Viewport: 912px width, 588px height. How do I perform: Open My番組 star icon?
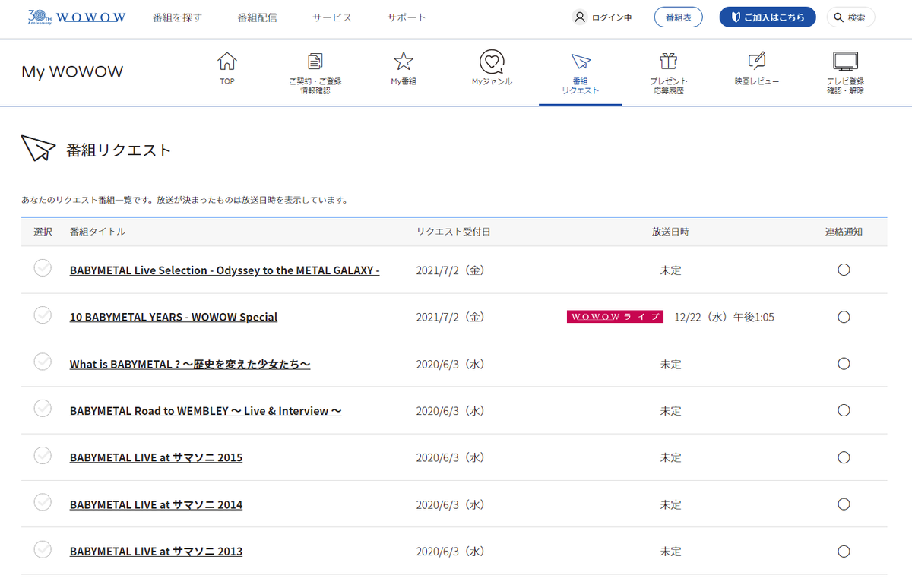point(404,62)
